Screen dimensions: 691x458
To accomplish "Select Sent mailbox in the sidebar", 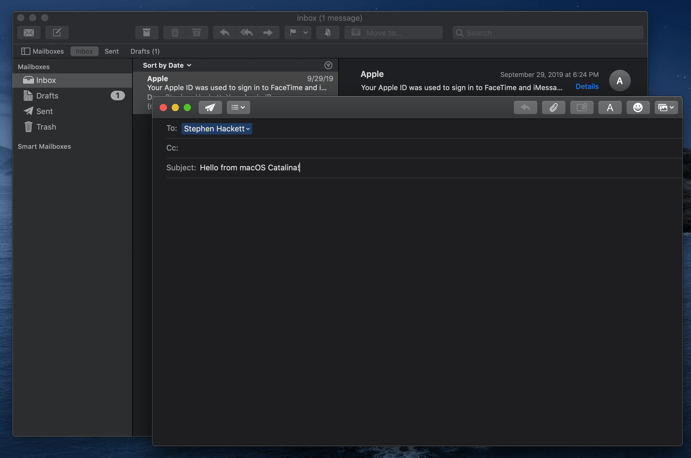I will coord(72,111).
